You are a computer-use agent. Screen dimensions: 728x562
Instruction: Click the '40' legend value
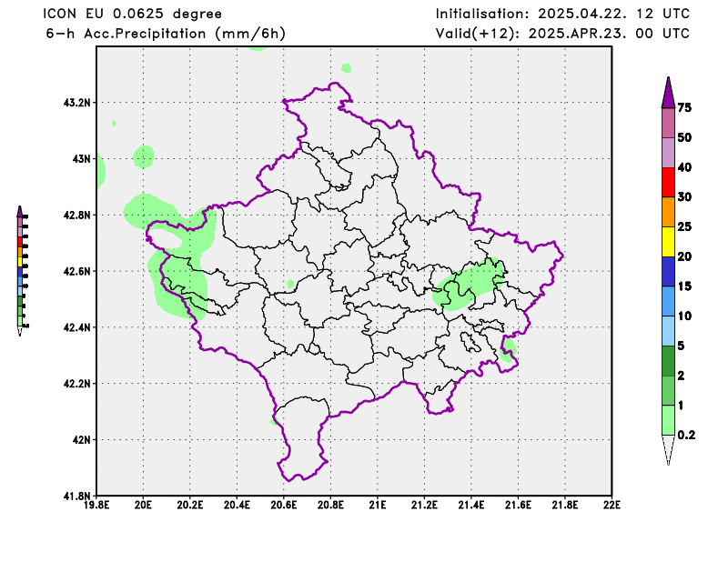(684, 167)
